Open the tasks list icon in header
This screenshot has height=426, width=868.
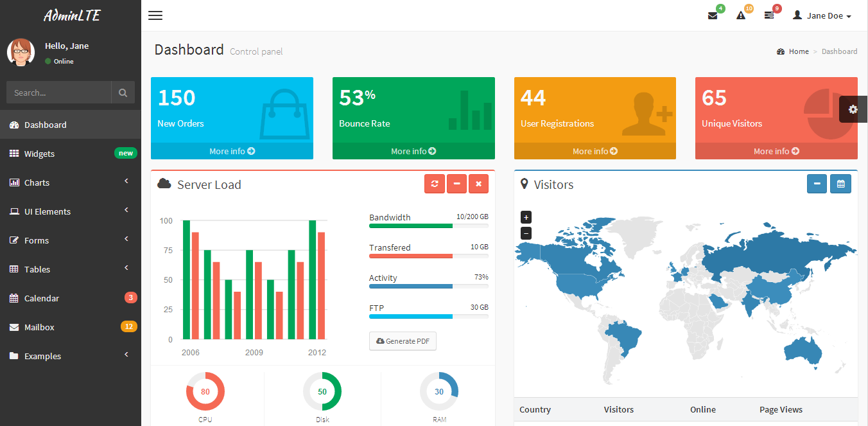[768, 15]
